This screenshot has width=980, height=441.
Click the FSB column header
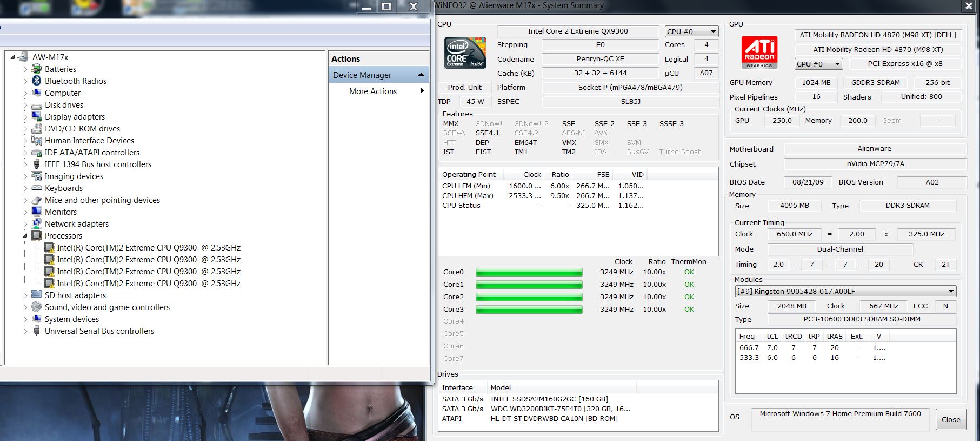coord(592,174)
